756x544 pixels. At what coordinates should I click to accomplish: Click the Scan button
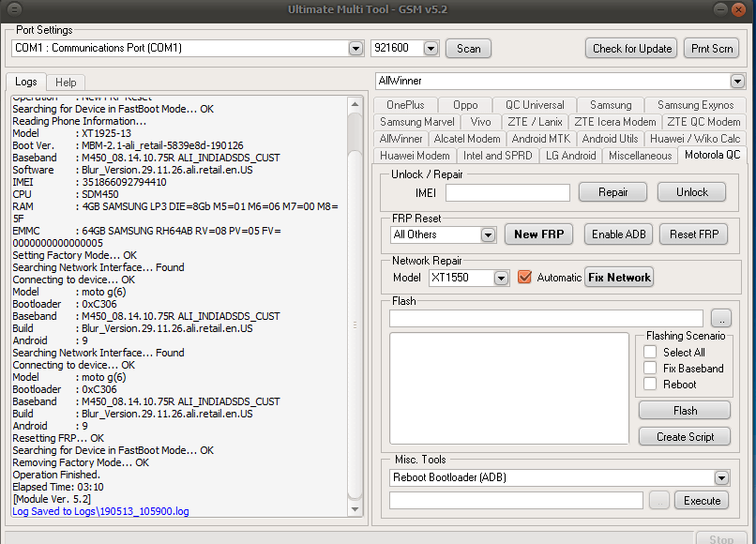tap(469, 49)
